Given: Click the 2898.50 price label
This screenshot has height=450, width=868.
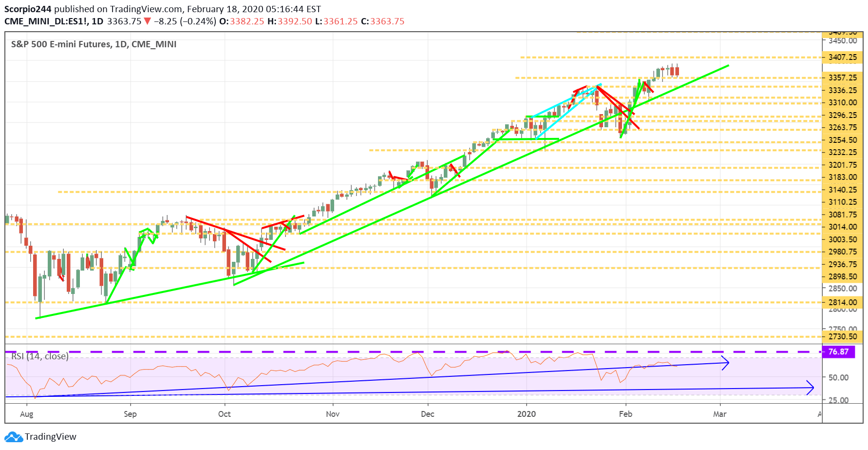Looking at the screenshot, I should point(843,277).
